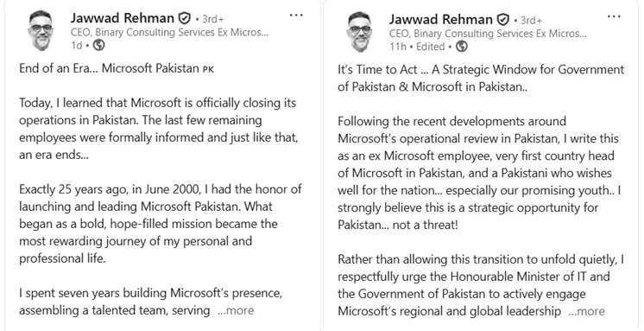Click the 11h Edited label on the right post

417,47
